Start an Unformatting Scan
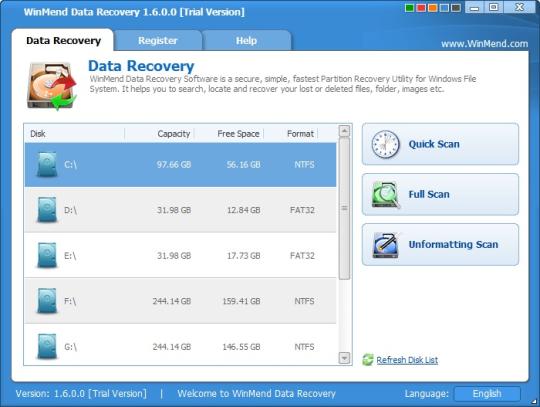 (440, 244)
